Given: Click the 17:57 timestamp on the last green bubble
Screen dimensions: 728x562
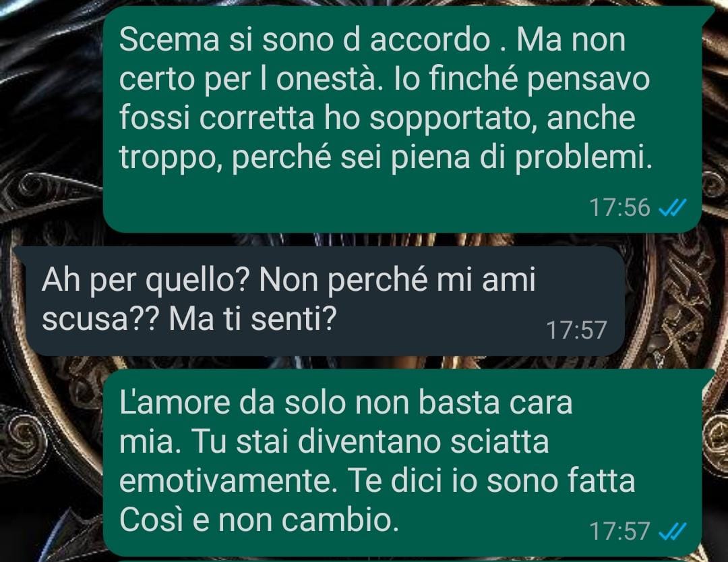Looking at the screenshot, I should tap(619, 532).
